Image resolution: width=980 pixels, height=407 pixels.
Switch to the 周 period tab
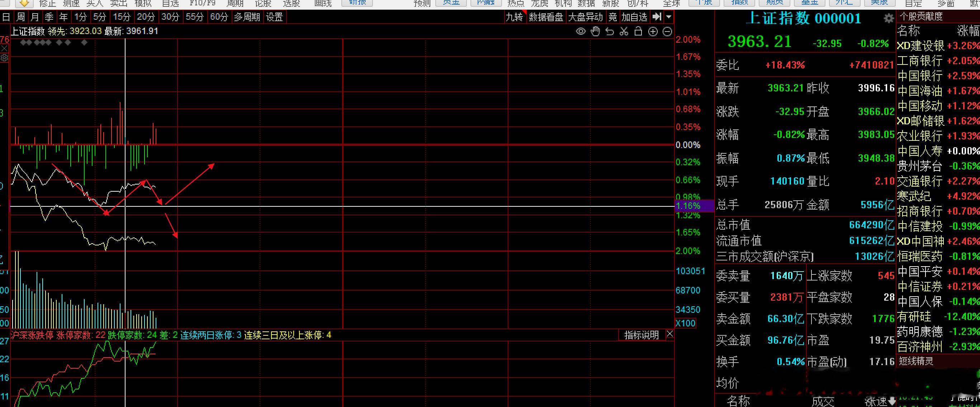pyautogui.click(x=20, y=17)
